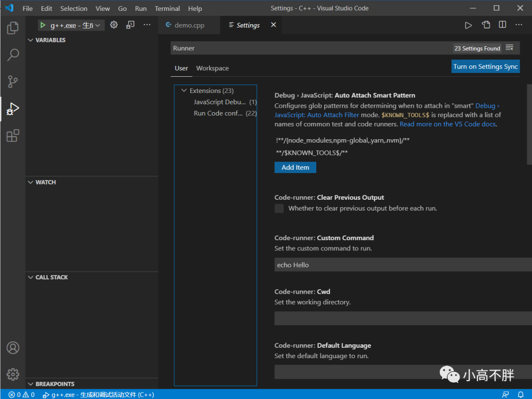Collapse the BREAKPOINTS section

[x=31, y=384]
